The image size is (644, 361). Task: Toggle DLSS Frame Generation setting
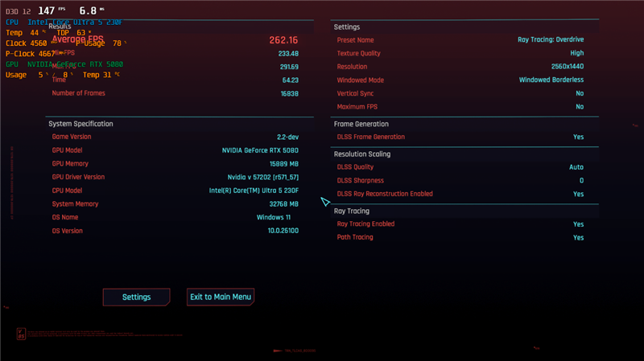pyautogui.click(x=578, y=137)
